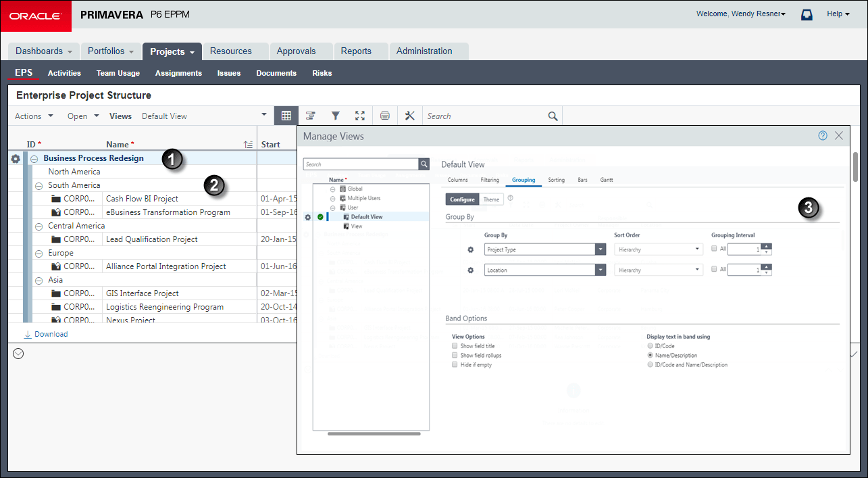Switch to the Columns tab in Manage Views
The image size is (868, 478).
click(457, 180)
